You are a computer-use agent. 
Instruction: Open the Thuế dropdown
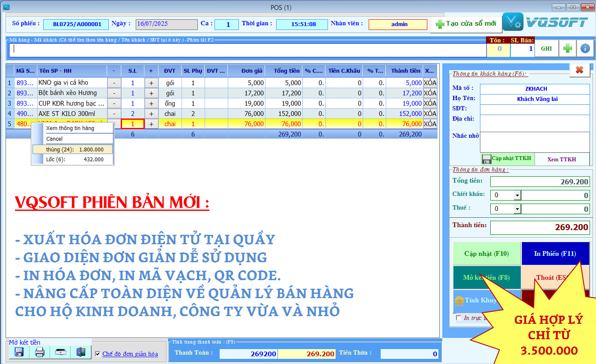tap(517, 209)
